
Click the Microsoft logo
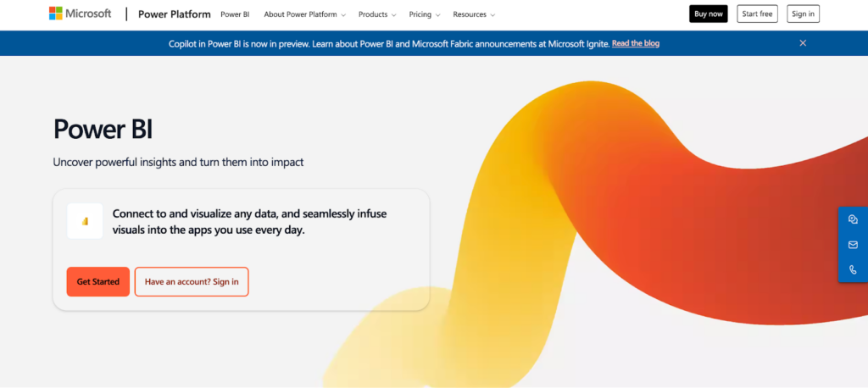[x=80, y=14]
